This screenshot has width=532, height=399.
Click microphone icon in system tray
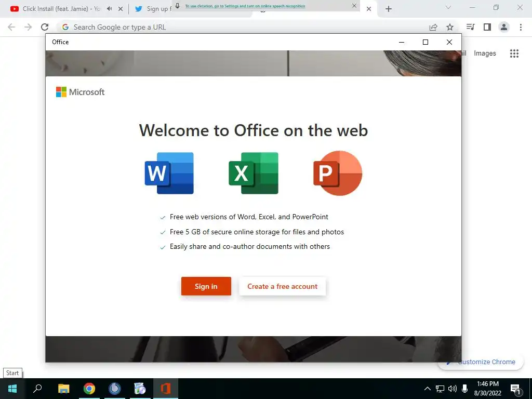click(x=465, y=389)
